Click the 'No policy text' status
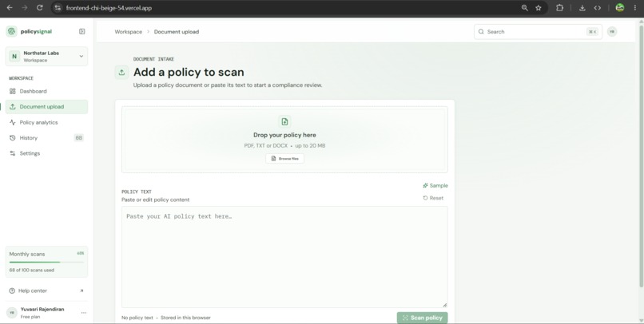The image size is (644, 324). click(137, 318)
